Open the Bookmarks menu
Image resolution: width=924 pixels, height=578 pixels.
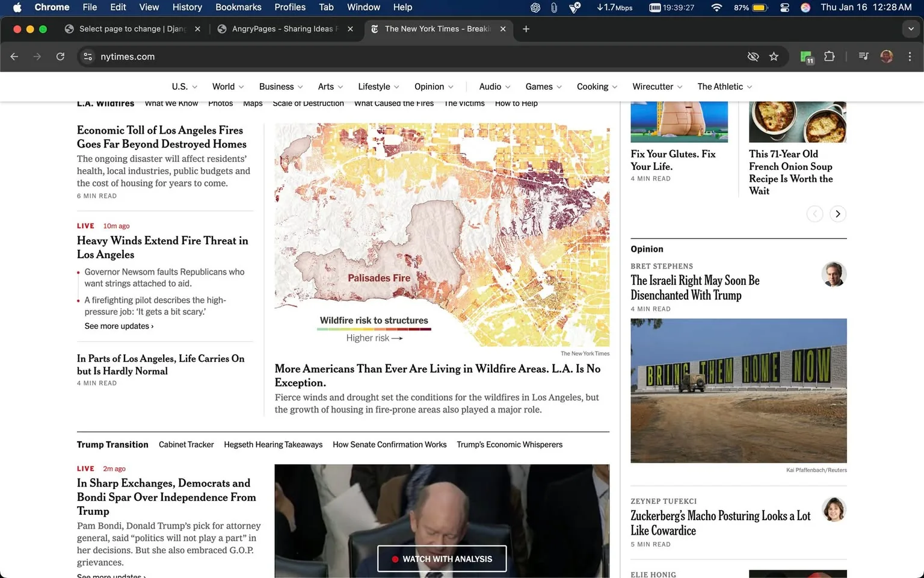238,7
